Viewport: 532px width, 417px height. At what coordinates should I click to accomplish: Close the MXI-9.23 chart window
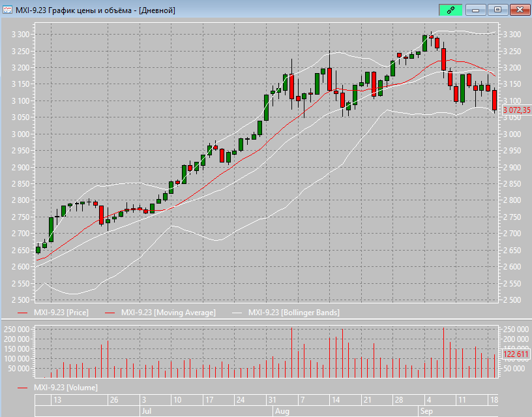coord(520,10)
